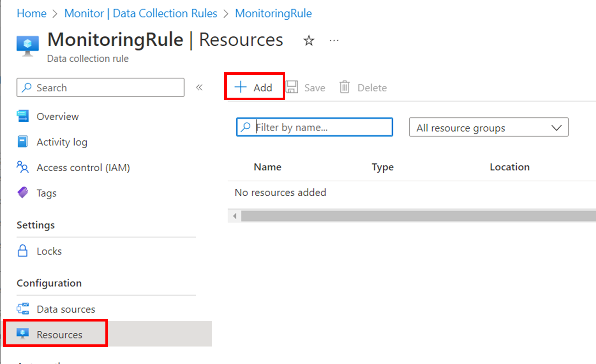Screen dimensions: 596x364
Task: Open Monitor | Data Collection Rules breadcrumb
Action: pos(141,13)
